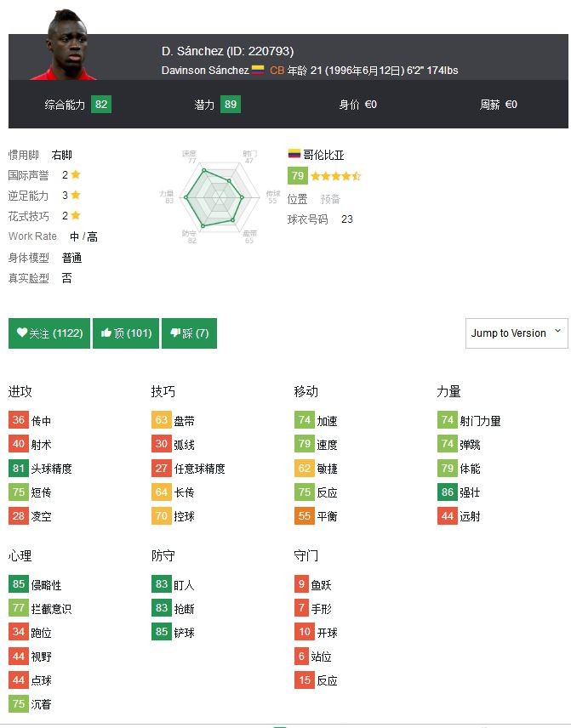Click the hexagonal attribute radar chart
This screenshot has height=728, width=571.
click(x=220, y=195)
